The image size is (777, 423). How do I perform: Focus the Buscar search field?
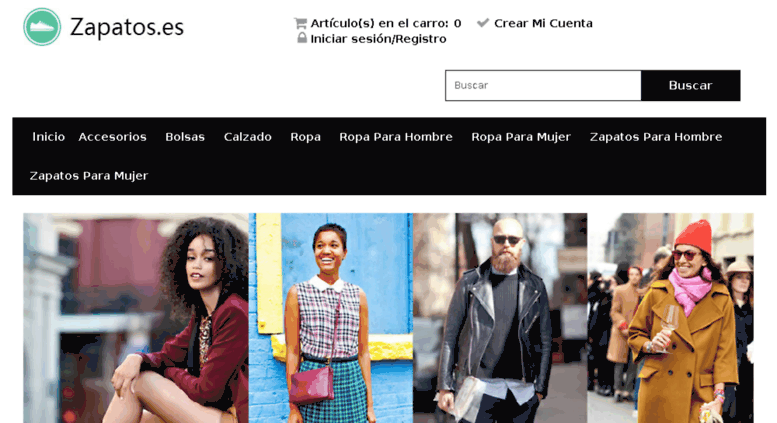click(543, 85)
